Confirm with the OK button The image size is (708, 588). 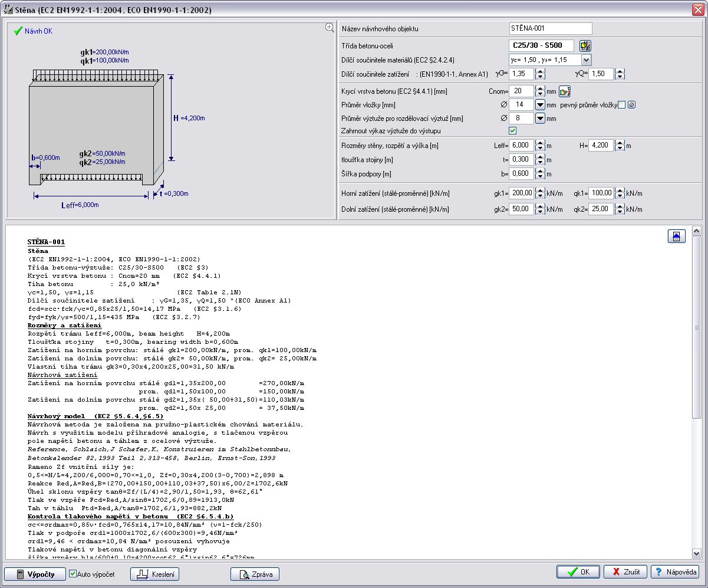point(578,572)
